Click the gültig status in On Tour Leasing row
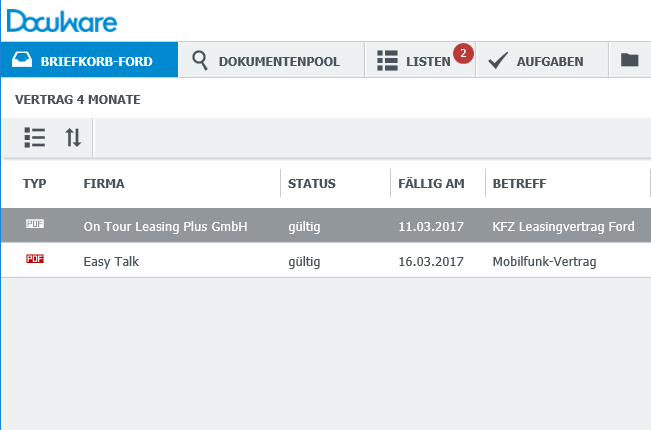This screenshot has width=651, height=430. pyautogui.click(x=304, y=227)
